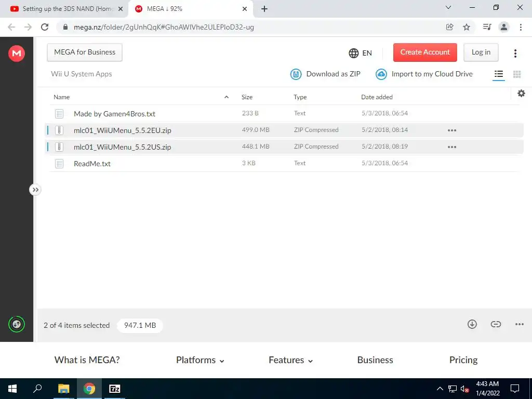Click Log in button
Viewport: 532px width, 399px height.
pyautogui.click(x=481, y=52)
